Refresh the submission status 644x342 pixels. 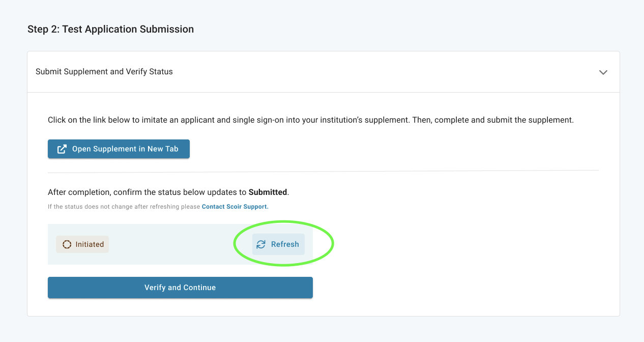pyautogui.click(x=278, y=244)
